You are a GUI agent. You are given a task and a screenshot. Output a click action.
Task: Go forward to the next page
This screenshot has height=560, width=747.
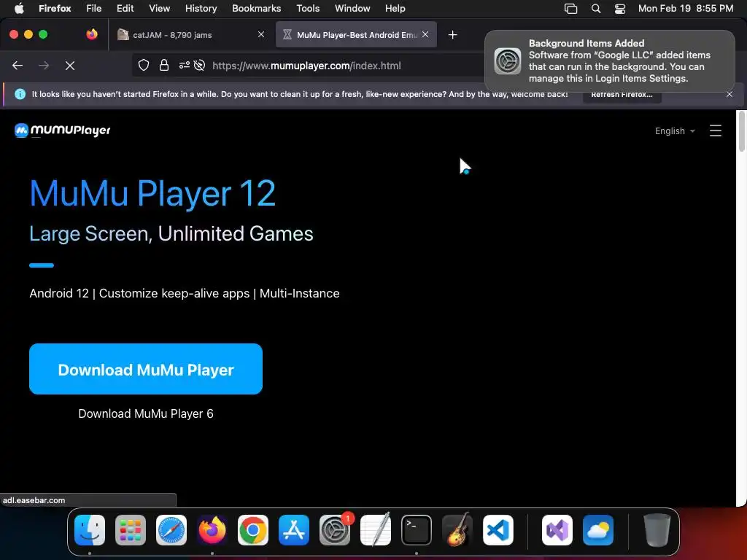point(44,66)
